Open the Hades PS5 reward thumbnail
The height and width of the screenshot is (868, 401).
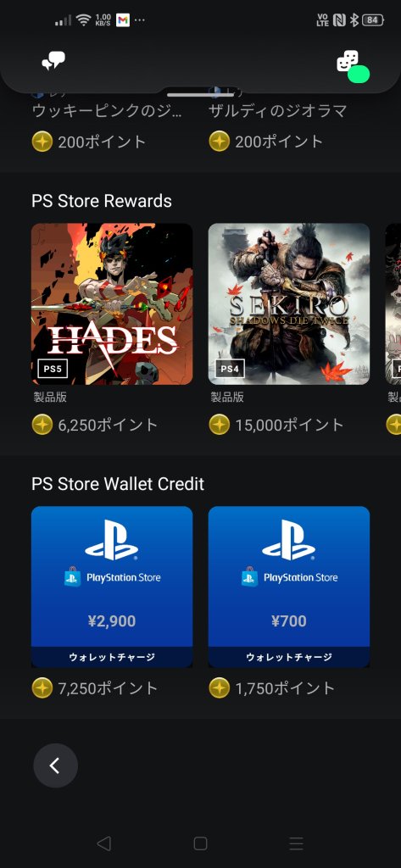pos(112,304)
